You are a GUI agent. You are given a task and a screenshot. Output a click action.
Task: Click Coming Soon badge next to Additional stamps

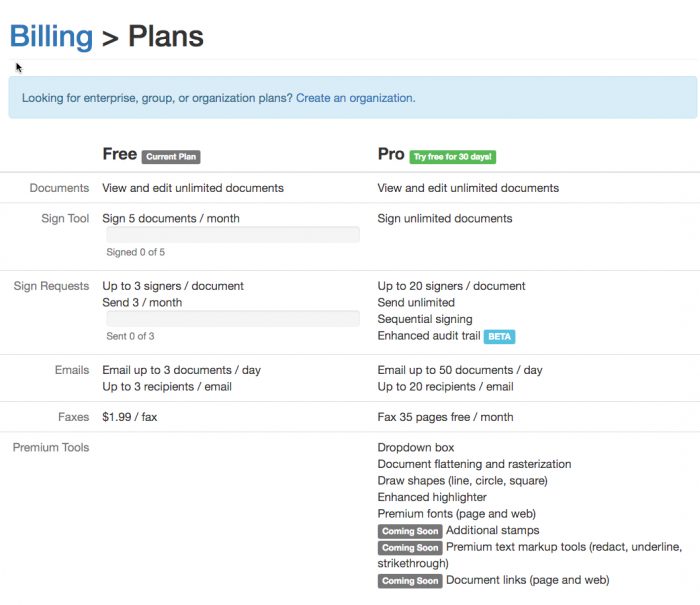[x=410, y=531]
